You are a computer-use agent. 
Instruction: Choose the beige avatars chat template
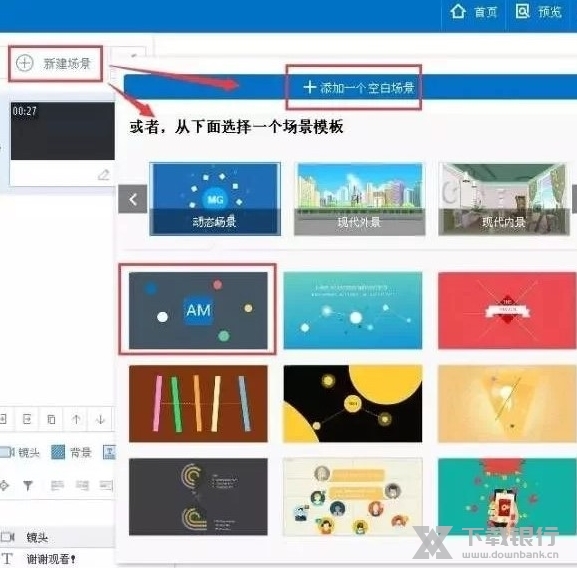point(353,497)
